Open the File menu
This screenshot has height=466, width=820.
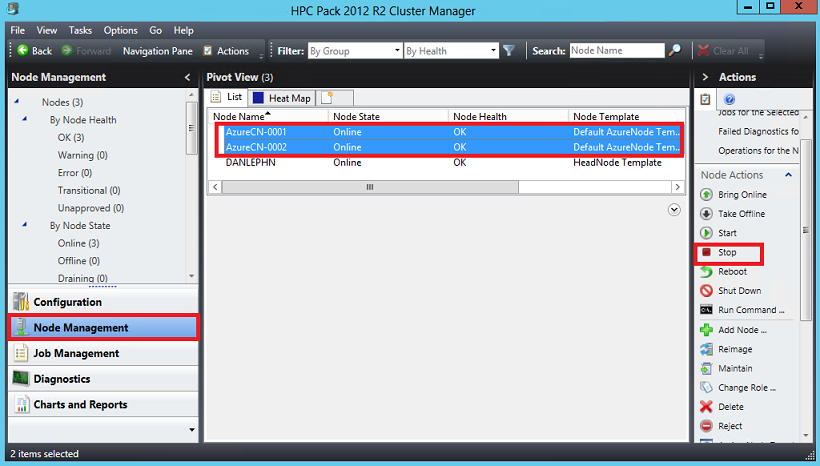click(x=18, y=30)
